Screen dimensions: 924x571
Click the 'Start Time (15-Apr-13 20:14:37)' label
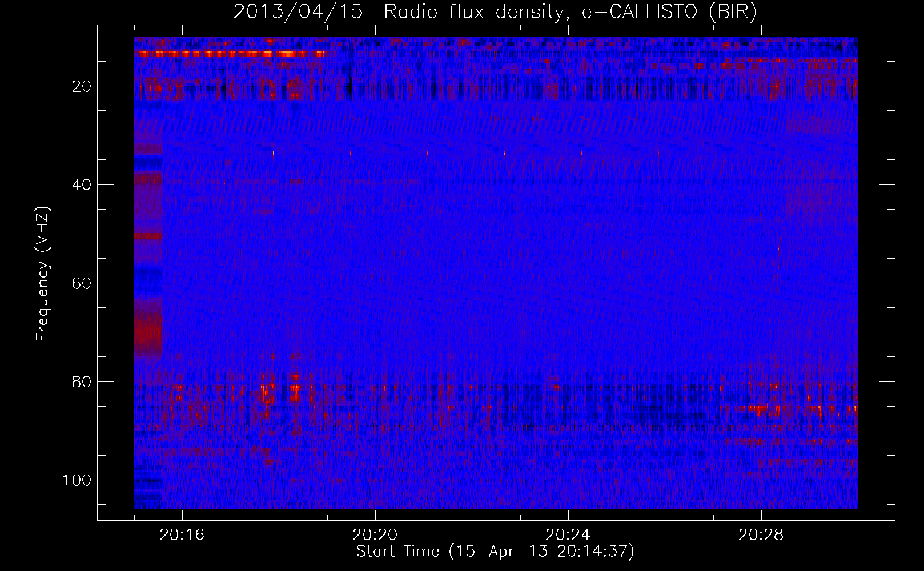(495, 552)
